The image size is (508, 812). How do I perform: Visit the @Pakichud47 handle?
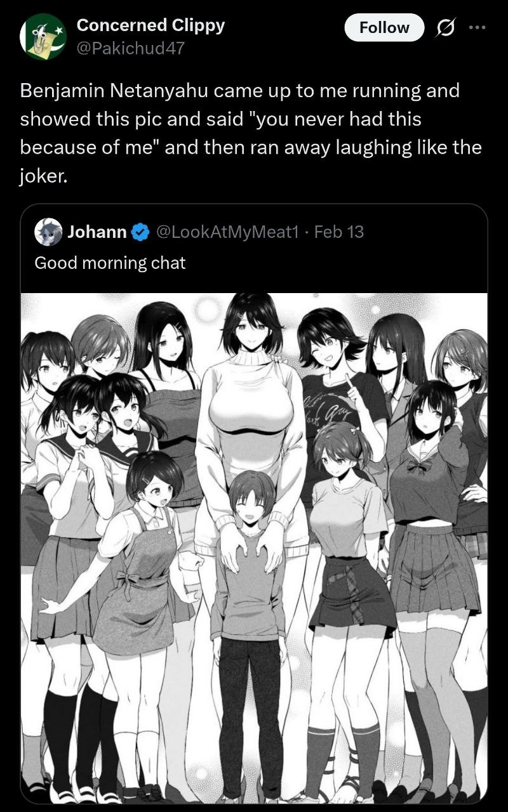[130, 48]
